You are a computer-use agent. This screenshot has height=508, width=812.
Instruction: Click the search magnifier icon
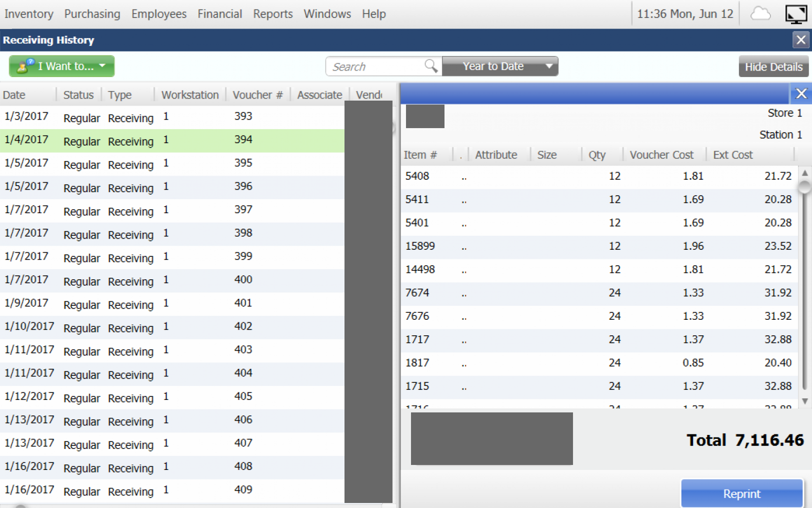coord(431,66)
